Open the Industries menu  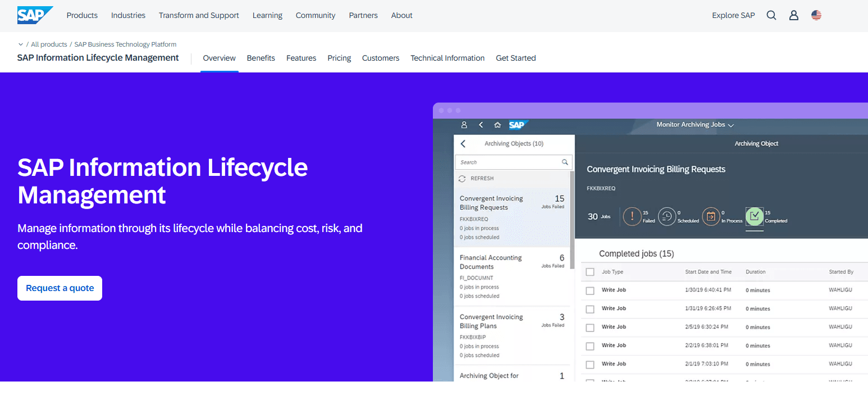[128, 16]
